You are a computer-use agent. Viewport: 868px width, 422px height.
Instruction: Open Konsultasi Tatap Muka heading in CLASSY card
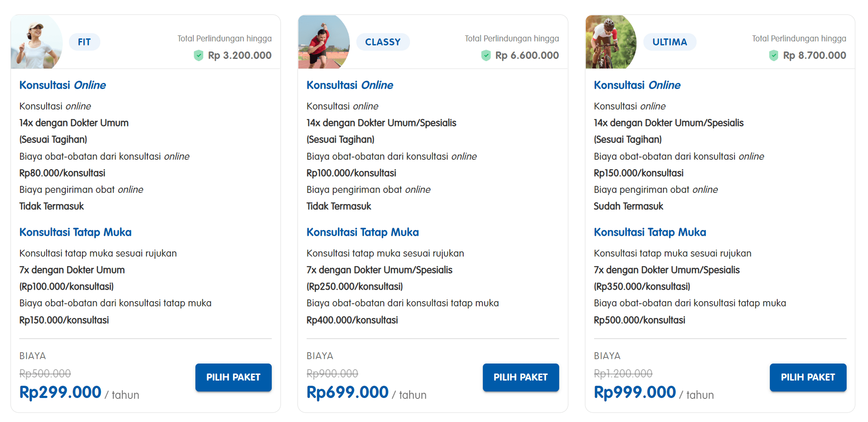[363, 232]
